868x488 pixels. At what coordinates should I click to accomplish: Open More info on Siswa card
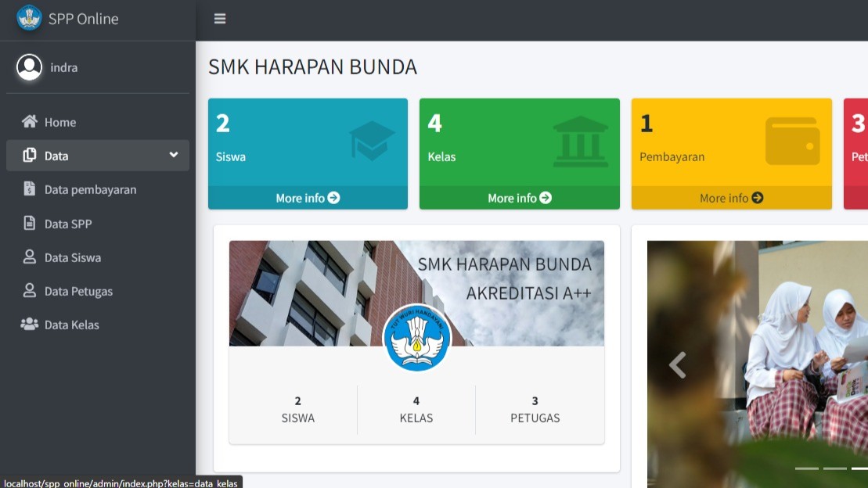308,198
